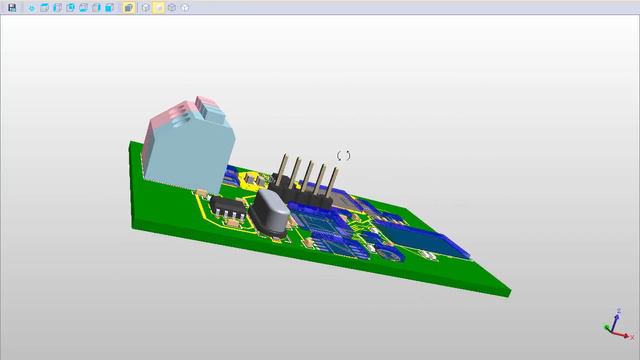The image size is (640, 360).
Task: Select the left view cube icon
Action: click(58, 7)
